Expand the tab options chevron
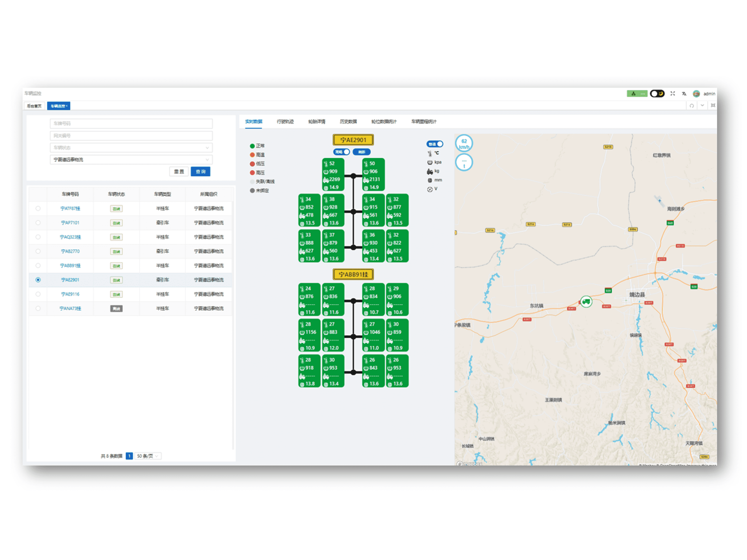Viewport: 747px width, 560px height. click(702, 105)
